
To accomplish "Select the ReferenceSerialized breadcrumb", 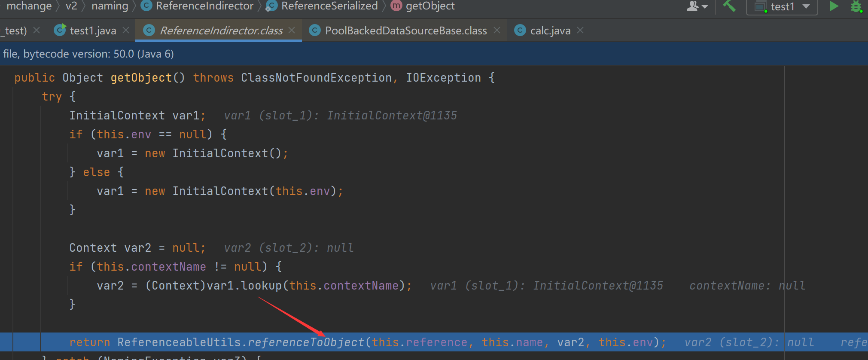I will pyautogui.click(x=329, y=6).
